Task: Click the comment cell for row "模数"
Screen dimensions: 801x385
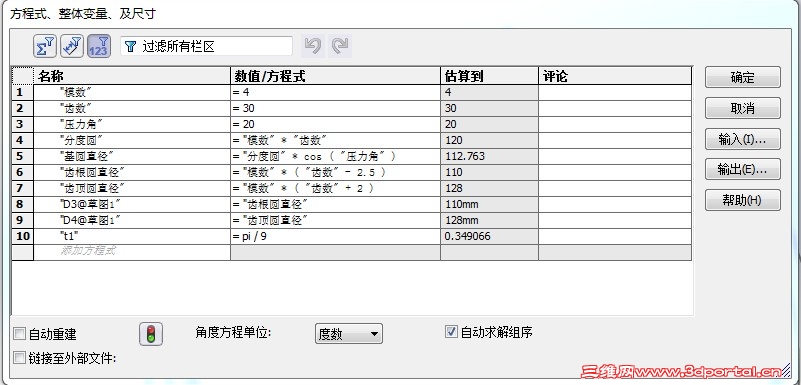Action: pyautogui.click(x=615, y=92)
